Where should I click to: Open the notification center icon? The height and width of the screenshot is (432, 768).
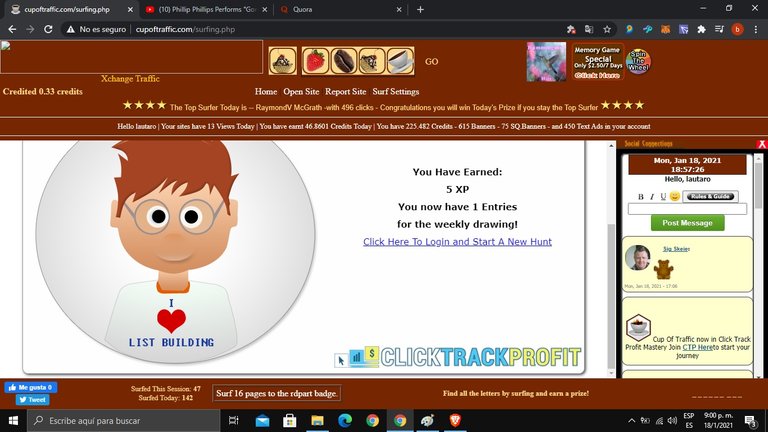tap(750, 420)
